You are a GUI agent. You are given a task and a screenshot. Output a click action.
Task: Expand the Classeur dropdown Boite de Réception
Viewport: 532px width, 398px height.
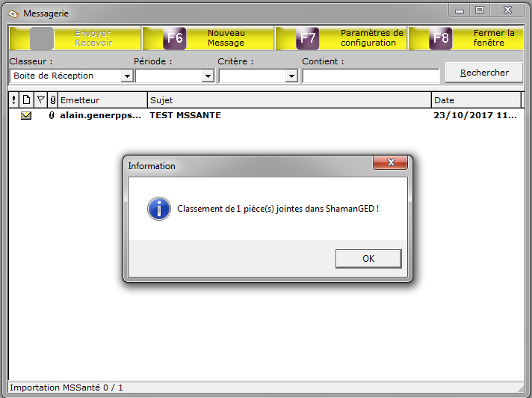point(127,76)
